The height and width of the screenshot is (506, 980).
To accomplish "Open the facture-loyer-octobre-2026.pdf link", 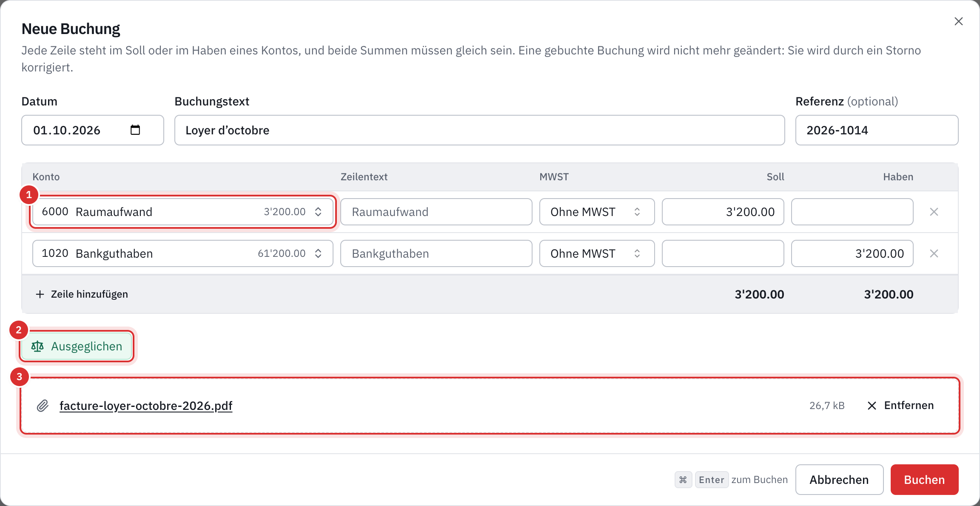I will pos(146,406).
